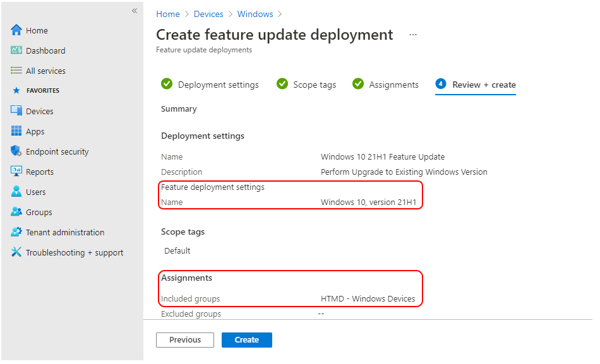Open Tenant administration in sidebar
The width and height of the screenshot is (600, 364).
point(65,233)
